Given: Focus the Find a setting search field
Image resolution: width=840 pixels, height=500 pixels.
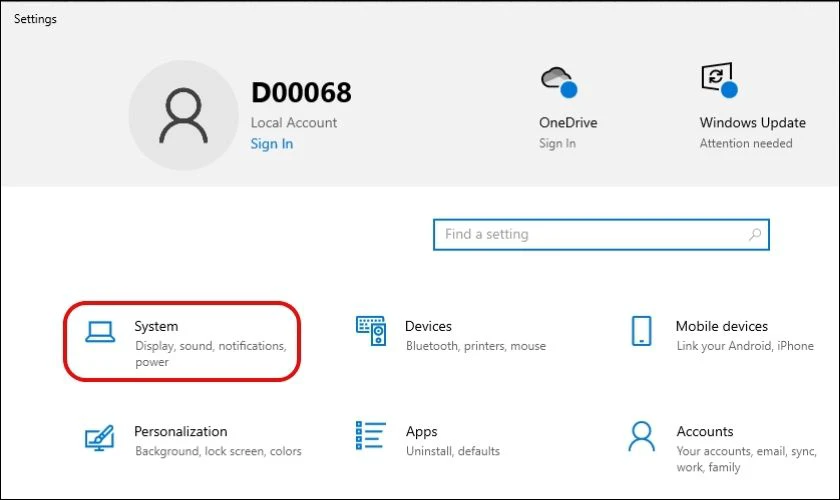Looking at the screenshot, I should tap(601, 234).
